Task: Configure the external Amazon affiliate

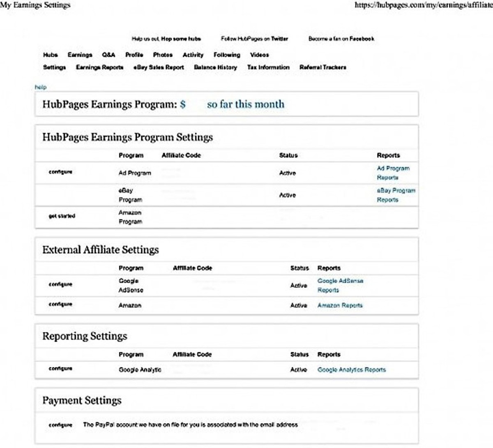Action: tap(60, 304)
